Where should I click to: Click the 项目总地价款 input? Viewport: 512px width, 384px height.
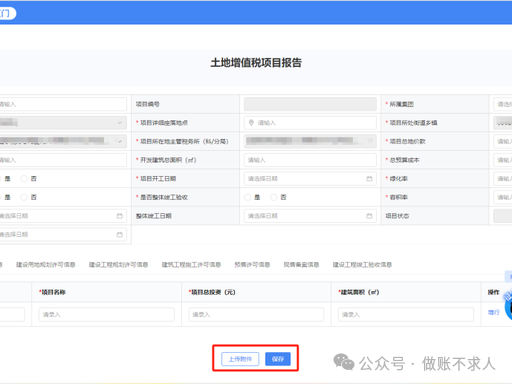pos(503,141)
